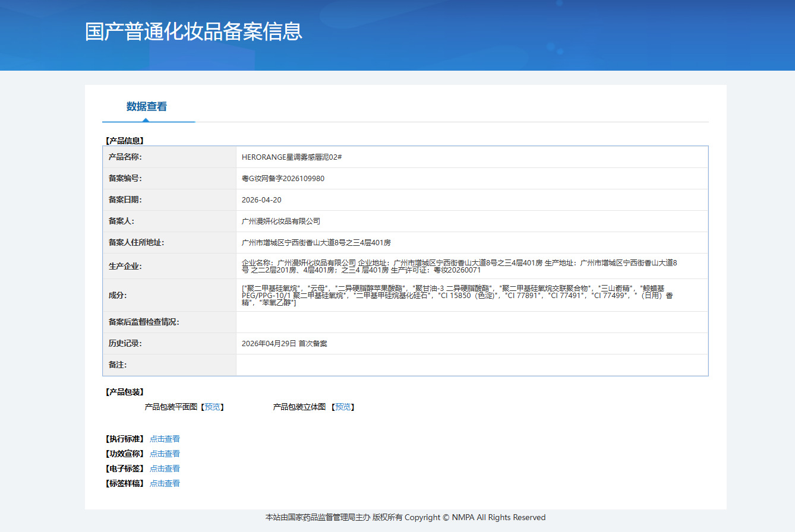
Task: Preview the 产品包装平面图 image
Action: point(212,407)
